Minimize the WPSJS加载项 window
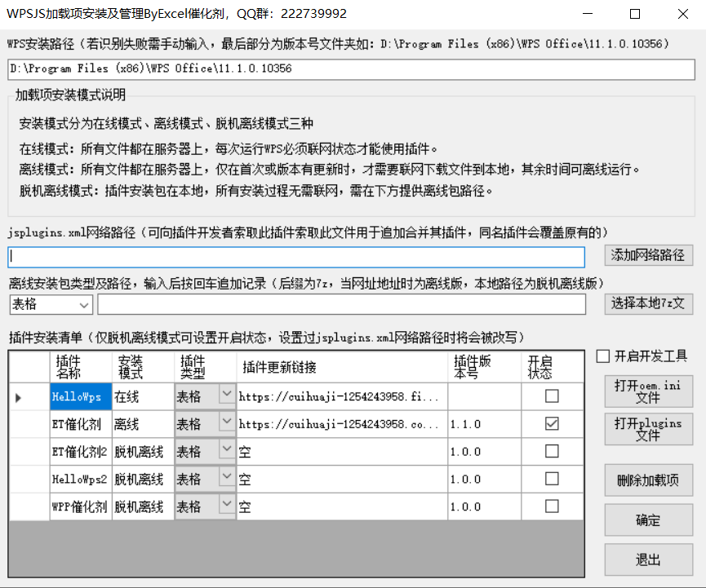The width and height of the screenshot is (706, 588). (588, 14)
